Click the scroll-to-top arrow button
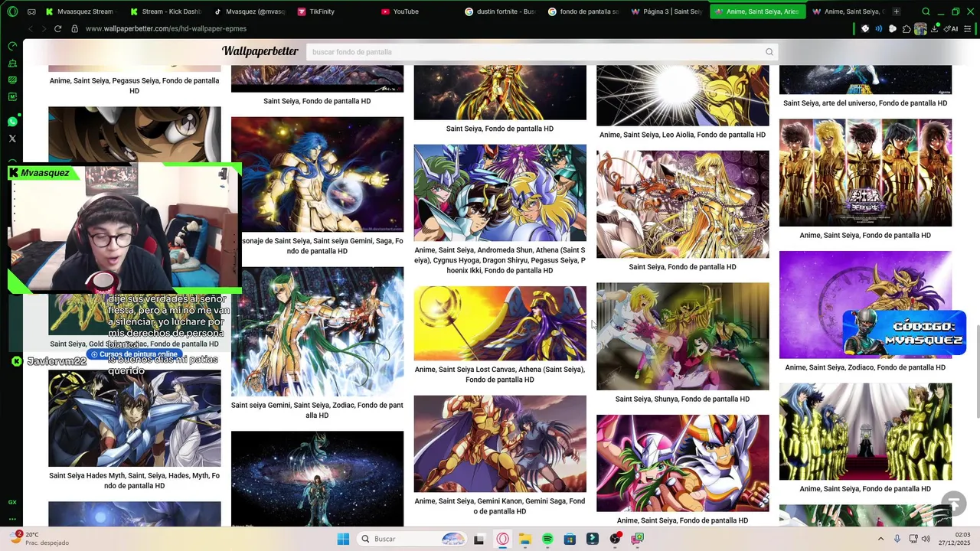The width and height of the screenshot is (980, 551). 954,504
